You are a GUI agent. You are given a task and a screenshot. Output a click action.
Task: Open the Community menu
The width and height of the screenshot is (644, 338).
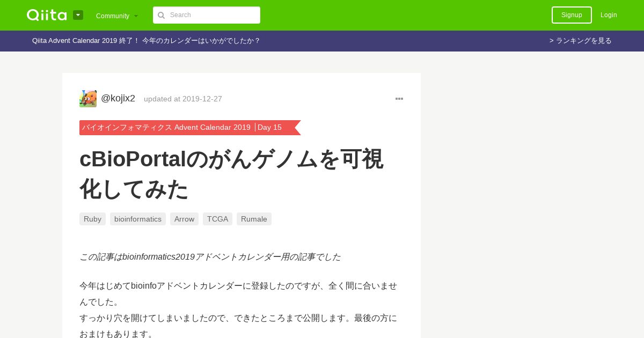(x=117, y=16)
